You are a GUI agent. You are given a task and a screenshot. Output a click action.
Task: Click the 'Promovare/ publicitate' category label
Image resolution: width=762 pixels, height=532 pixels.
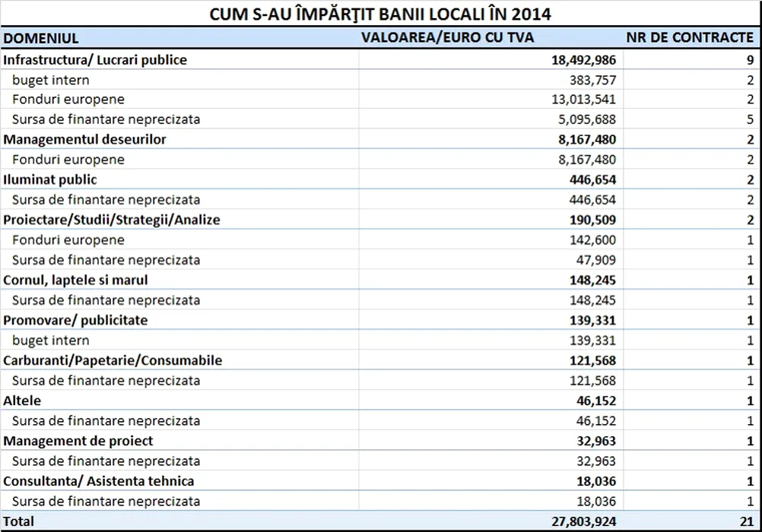pyautogui.click(x=75, y=320)
